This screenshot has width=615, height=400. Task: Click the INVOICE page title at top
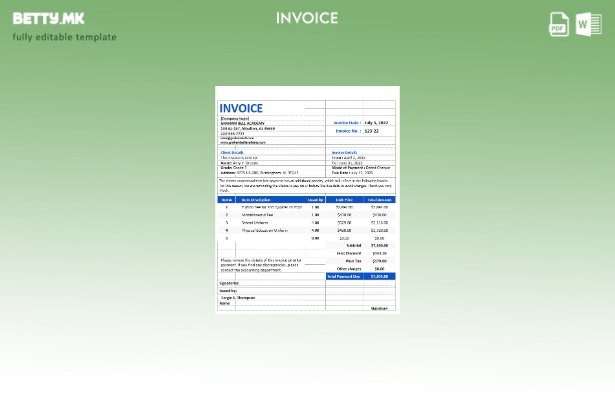coord(307,18)
